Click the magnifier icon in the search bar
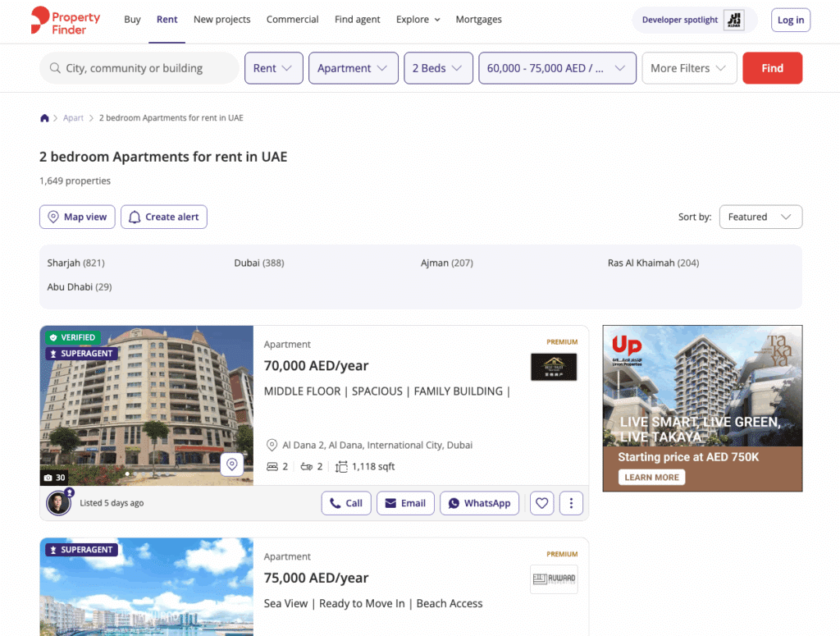 (54, 68)
